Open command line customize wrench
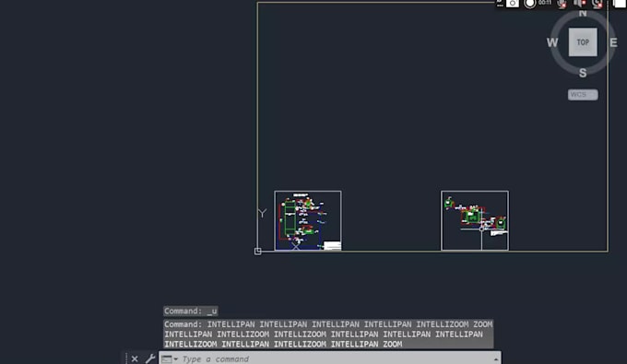Image resolution: width=627 pixels, height=364 pixels. [150, 358]
